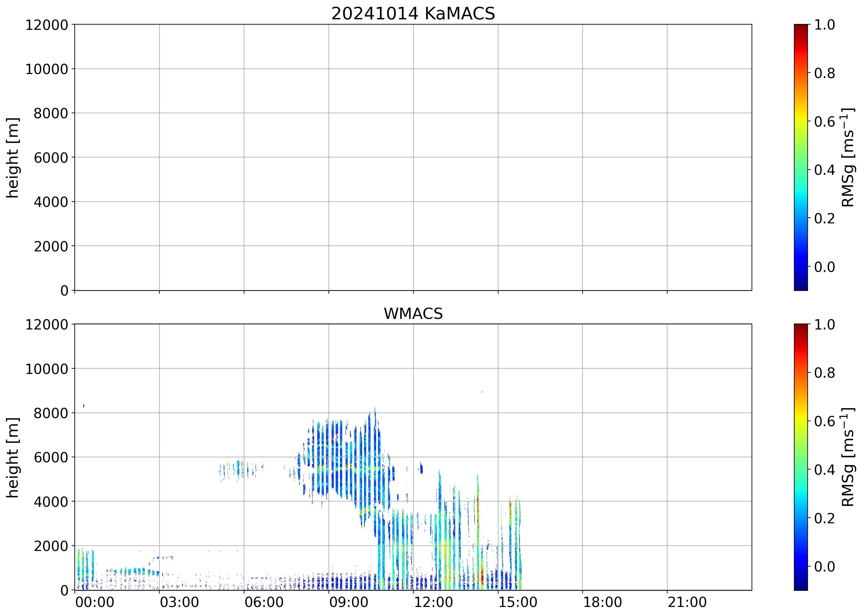Image resolution: width=864 pixels, height=616 pixels.
Task: Click the top plot 'height [m]' axis label
Action: click(x=12, y=157)
